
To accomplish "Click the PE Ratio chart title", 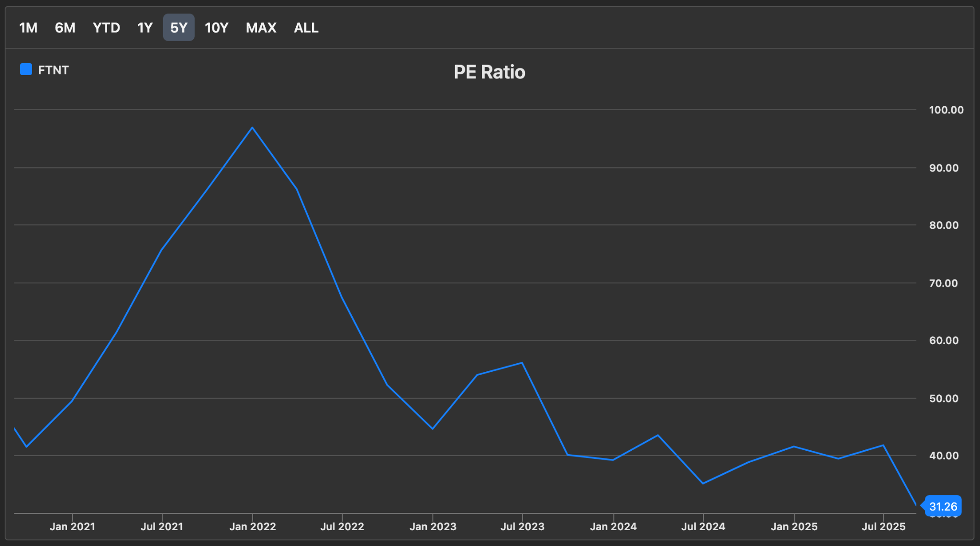I will (x=489, y=72).
